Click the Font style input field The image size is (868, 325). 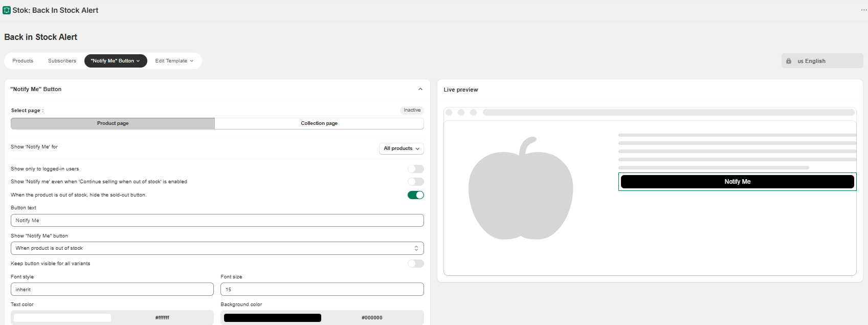point(112,289)
